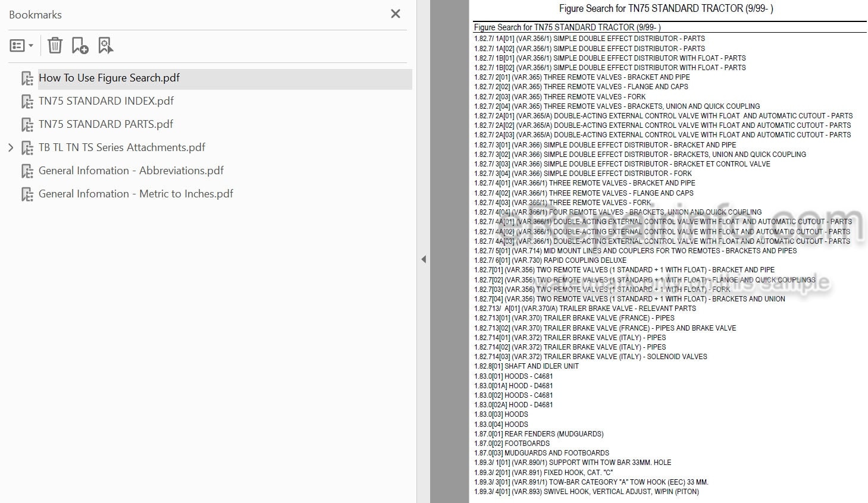Open TN75 STANDARD PARTS.pdf bookmark
This screenshot has height=503, width=868.
tap(106, 124)
